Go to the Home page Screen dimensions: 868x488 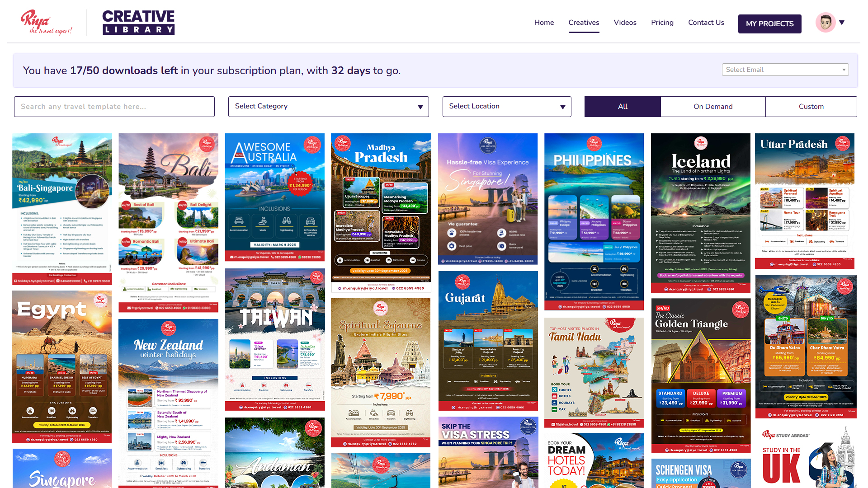click(x=544, y=23)
